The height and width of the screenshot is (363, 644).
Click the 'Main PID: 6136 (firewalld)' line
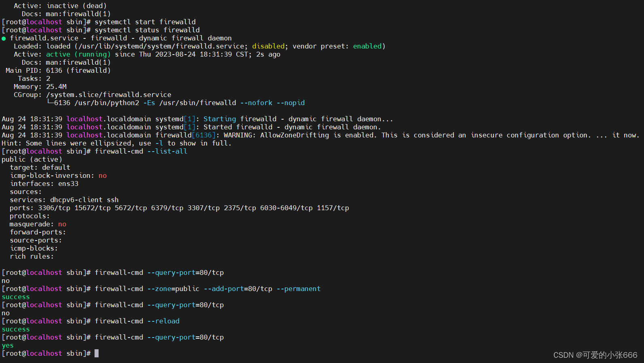click(x=58, y=70)
